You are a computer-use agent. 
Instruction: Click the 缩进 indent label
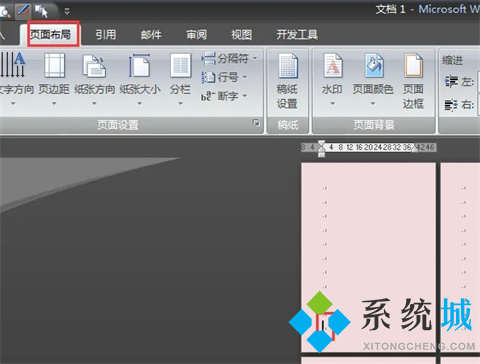point(452,61)
